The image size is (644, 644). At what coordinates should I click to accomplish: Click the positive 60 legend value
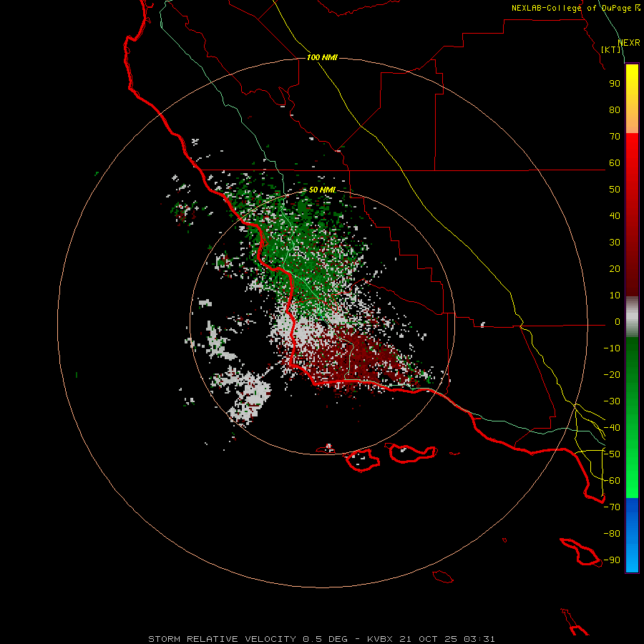coord(615,162)
